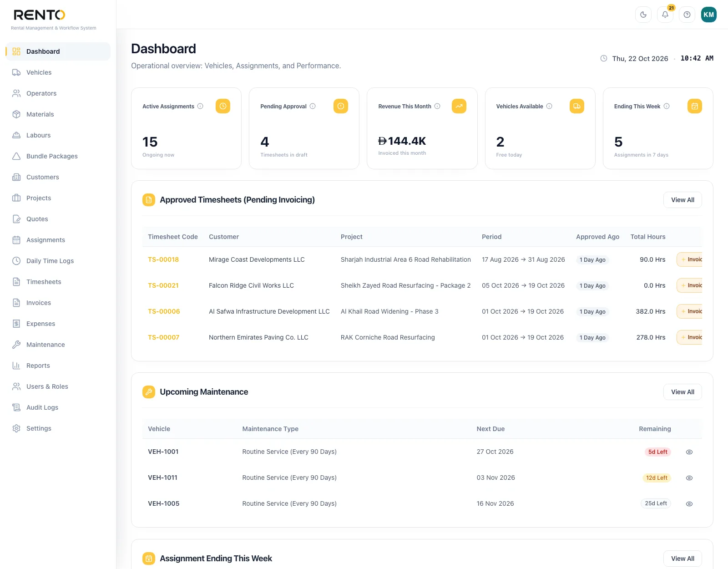View details eye icon for VEH-1011
Image resolution: width=728 pixels, height=569 pixels.
pos(689,478)
